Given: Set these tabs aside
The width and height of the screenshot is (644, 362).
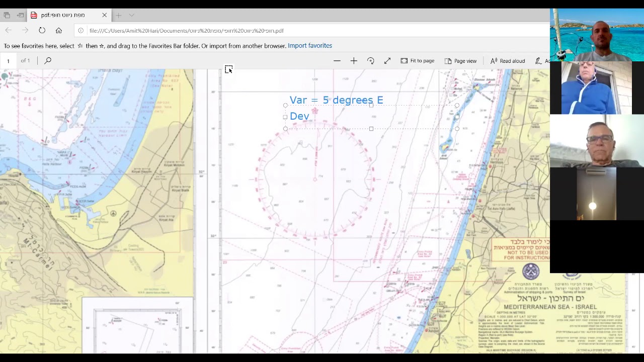Looking at the screenshot, I should coord(20,15).
